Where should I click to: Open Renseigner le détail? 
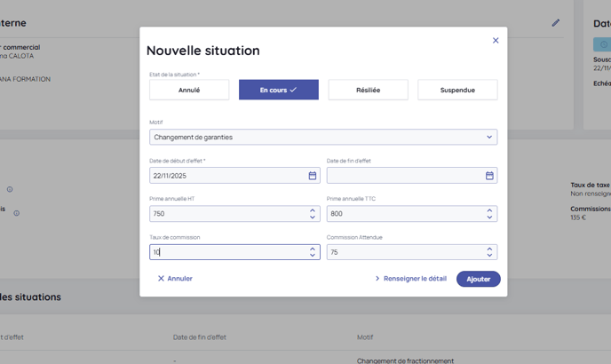pyautogui.click(x=410, y=279)
